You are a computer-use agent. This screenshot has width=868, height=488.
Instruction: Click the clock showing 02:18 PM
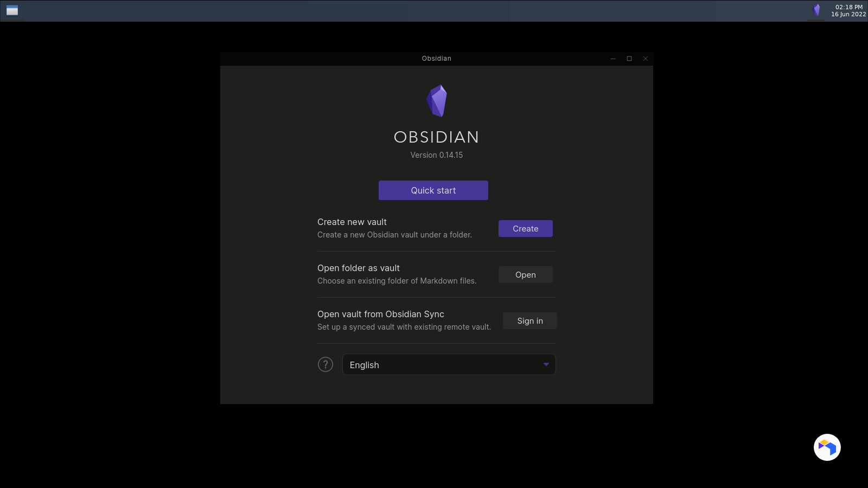coord(849,7)
